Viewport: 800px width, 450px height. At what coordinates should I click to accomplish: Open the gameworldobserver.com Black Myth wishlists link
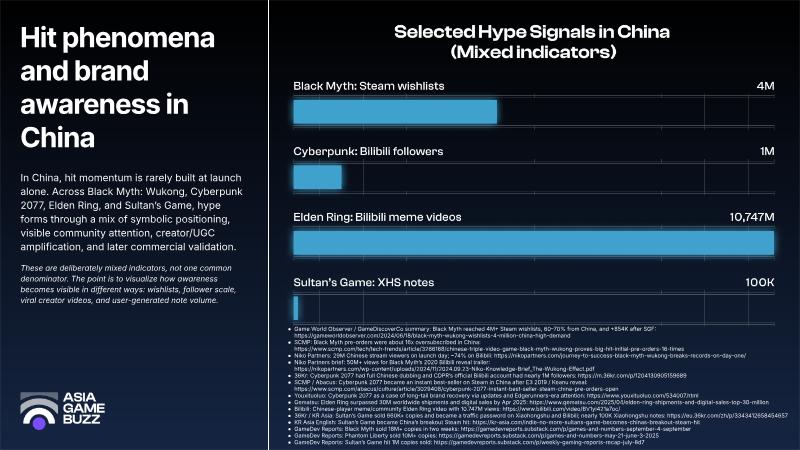click(432, 336)
